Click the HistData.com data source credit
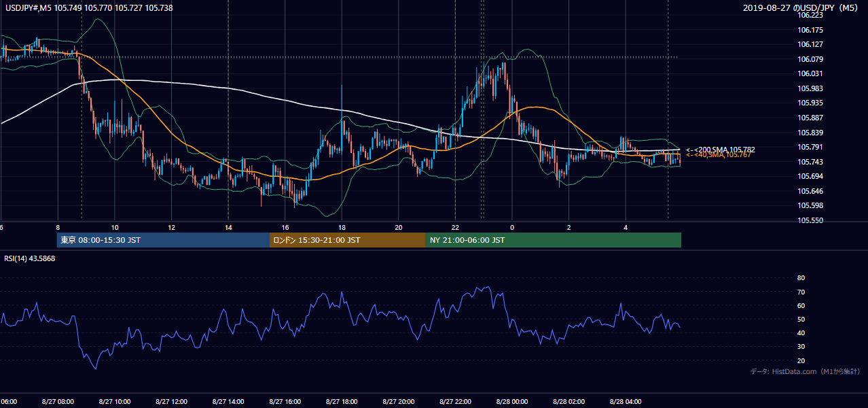Screen dimensions: 868x408 tap(806, 371)
